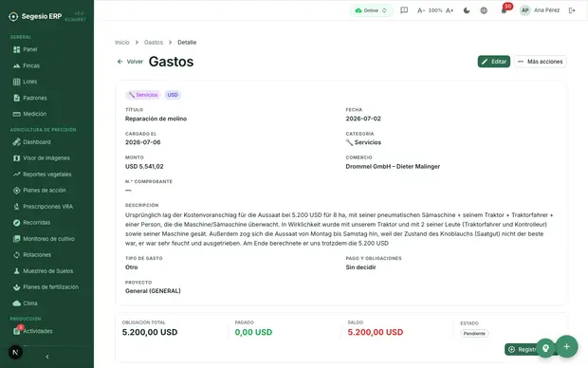Select 'Sin decidir' value
This screenshot has width=588, height=368.
coord(360,267)
